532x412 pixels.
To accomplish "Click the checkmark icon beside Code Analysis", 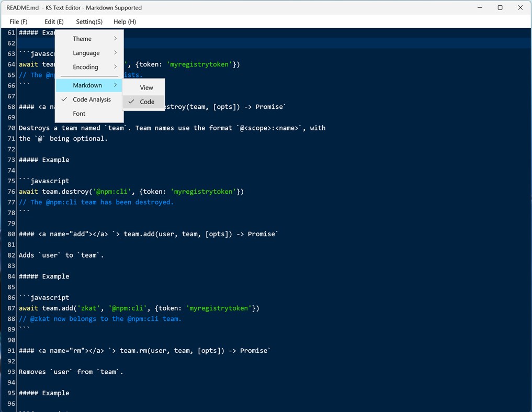I will pos(64,99).
